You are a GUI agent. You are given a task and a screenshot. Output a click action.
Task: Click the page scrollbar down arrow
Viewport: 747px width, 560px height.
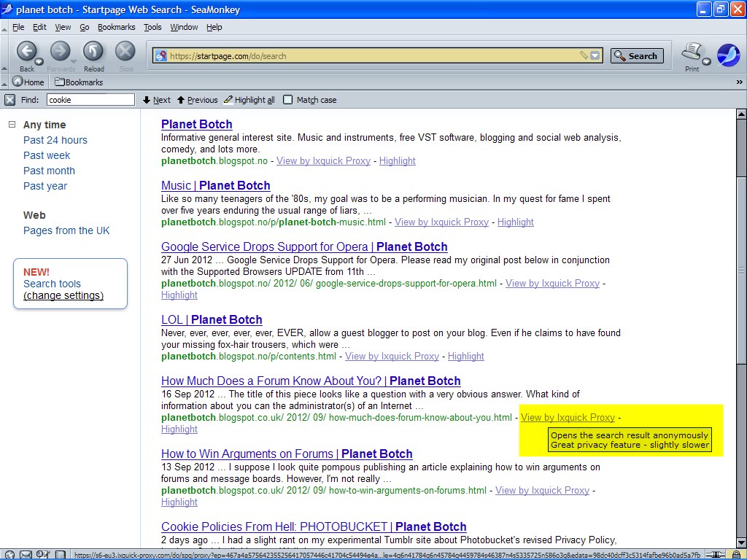741,542
